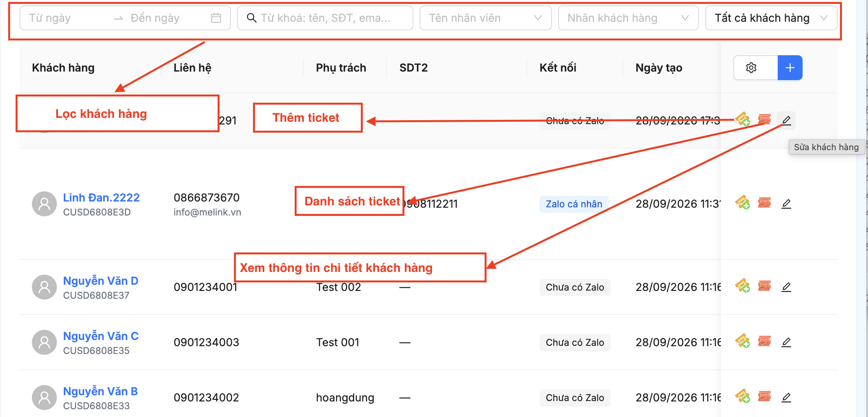The image size is (868, 417).
Task: Open ticket list icon for Nguyễn Văn D
Action: coord(764,286)
